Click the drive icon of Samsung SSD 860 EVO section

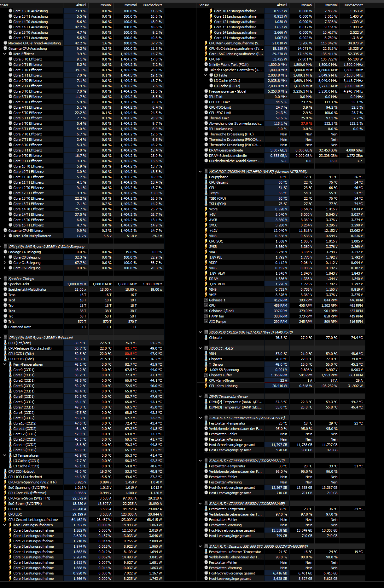click(206, 546)
